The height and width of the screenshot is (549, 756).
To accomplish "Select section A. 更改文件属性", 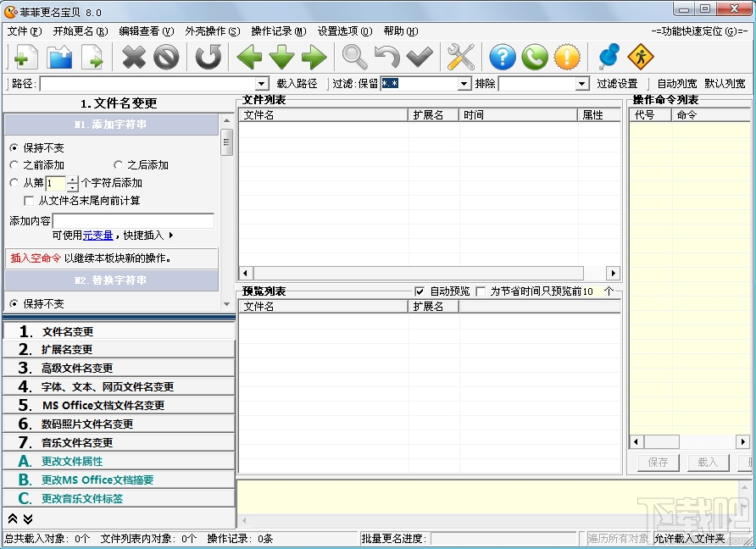I will (119, 461).
